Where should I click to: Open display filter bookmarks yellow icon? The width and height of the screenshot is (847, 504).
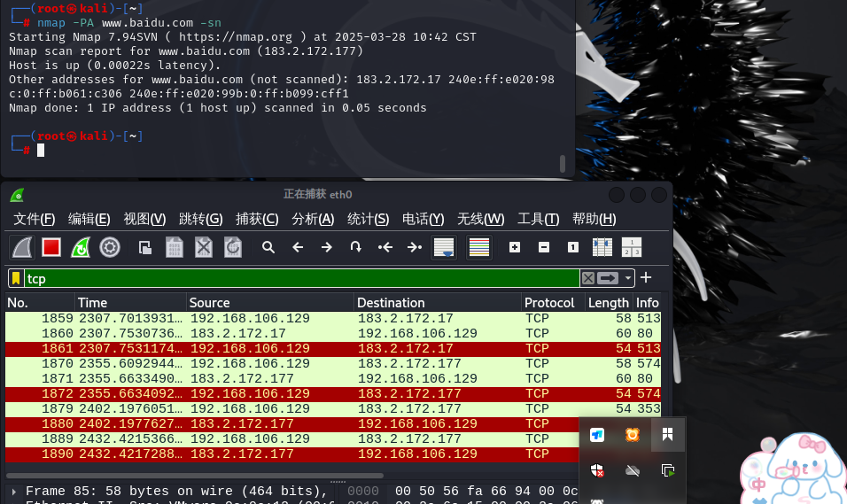pyautogui.click(x=16, y=279)
